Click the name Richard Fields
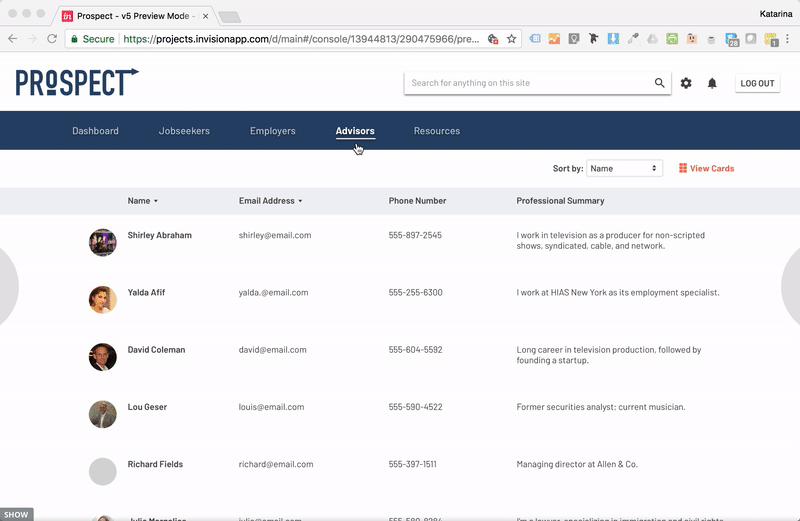 tap(155, 464)
